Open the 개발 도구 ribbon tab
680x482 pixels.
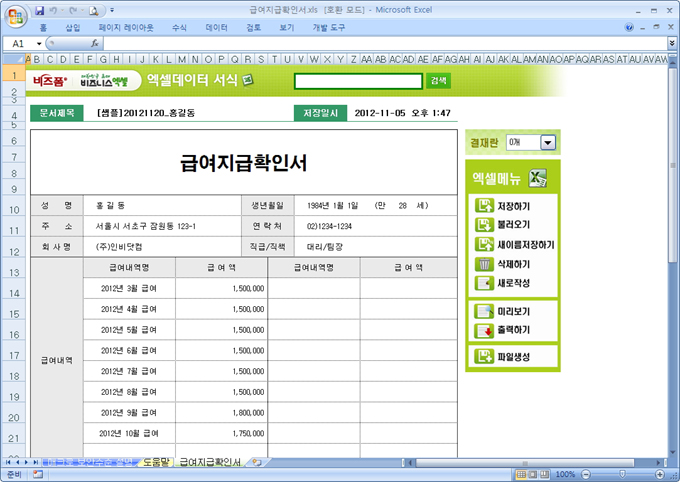coord(329,28)
